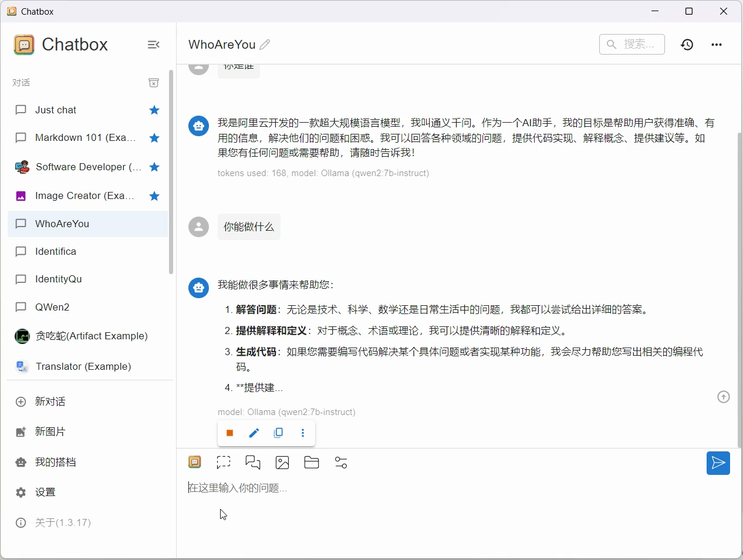Click the tokens used: 168 model info line
The height and width of the screenshot is (560, 743).
pos(323,173)
